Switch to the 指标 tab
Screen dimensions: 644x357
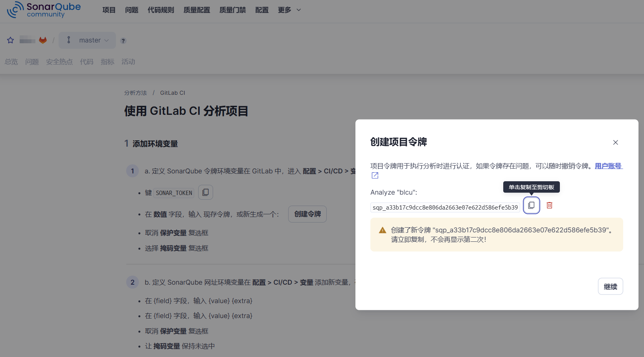click(107, 62)
